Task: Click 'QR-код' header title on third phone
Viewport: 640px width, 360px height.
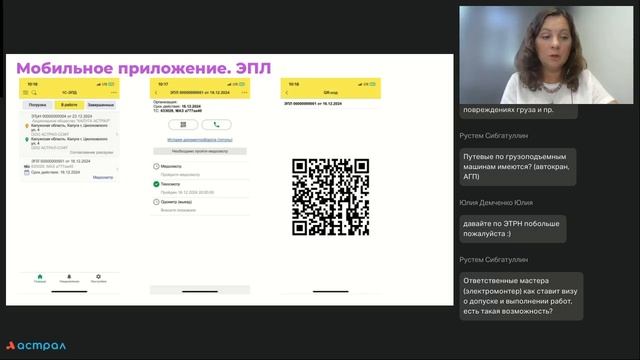Action: coord(331,93)
